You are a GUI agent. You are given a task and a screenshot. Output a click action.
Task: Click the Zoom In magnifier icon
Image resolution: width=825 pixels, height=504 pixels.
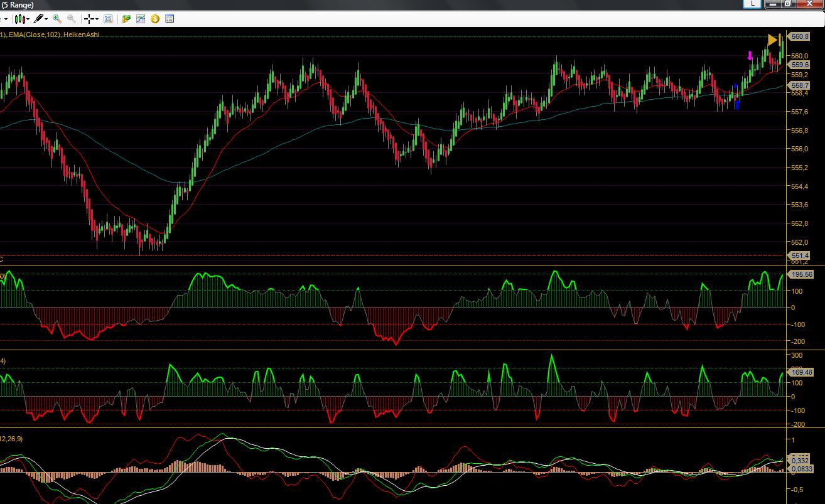pyautogui.click(x=57, y=19)
